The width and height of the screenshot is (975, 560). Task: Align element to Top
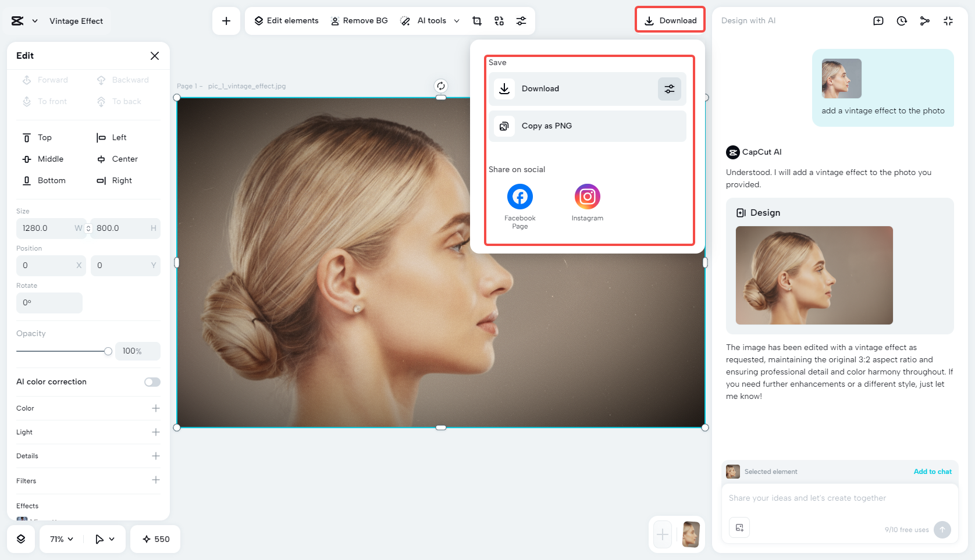point(37,138)
